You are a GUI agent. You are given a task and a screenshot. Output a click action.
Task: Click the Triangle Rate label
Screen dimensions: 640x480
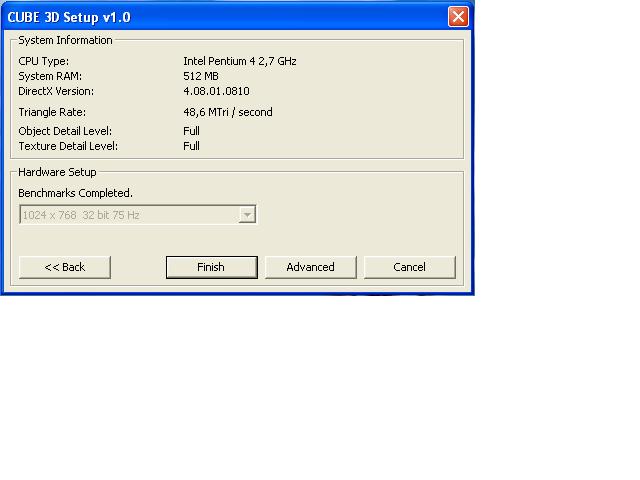[x=52, y=113]
